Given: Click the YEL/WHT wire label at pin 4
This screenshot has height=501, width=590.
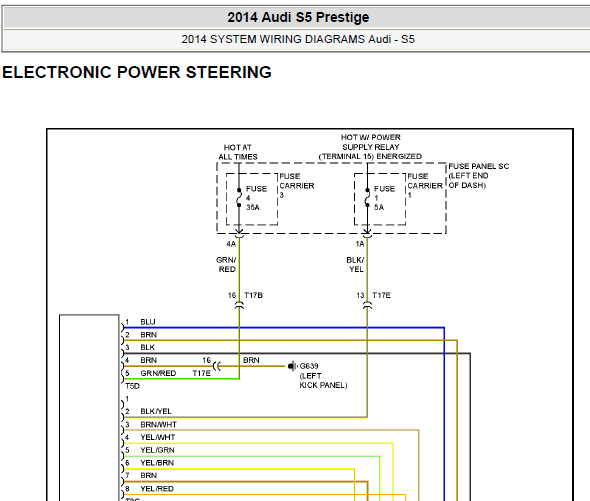Looking at the screenshot, I should [158, 437].
